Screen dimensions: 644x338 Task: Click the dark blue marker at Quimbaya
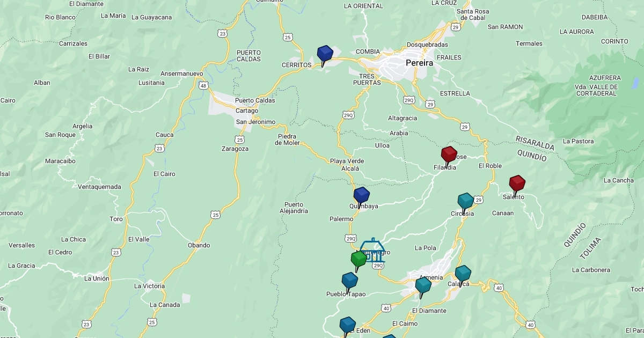point(361,196)
